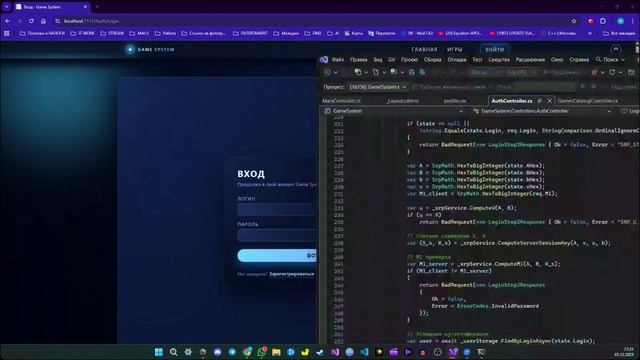This screenshot has height=360, width=640.
Task: Open the Расширения menu
Action: (x=530, y=60)
